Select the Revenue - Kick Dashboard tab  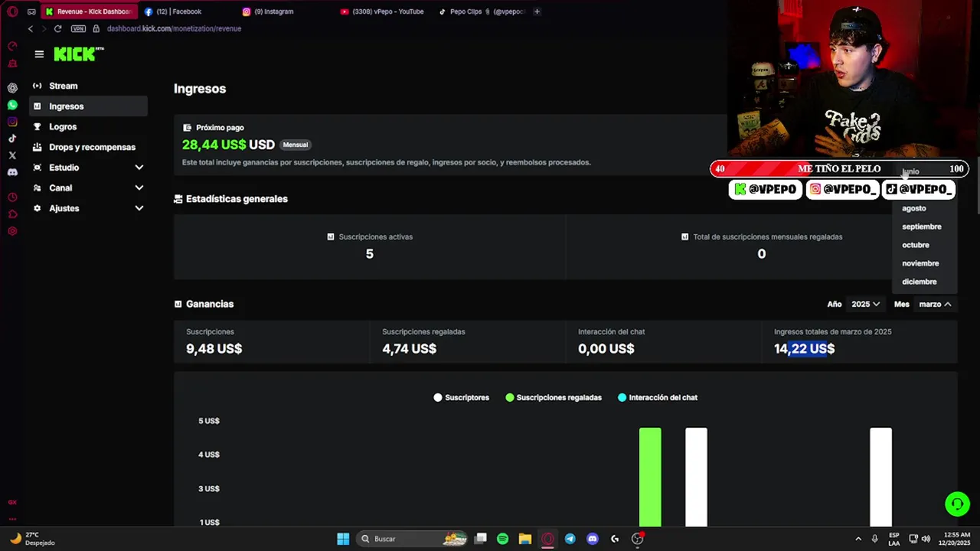click(90, 11)
